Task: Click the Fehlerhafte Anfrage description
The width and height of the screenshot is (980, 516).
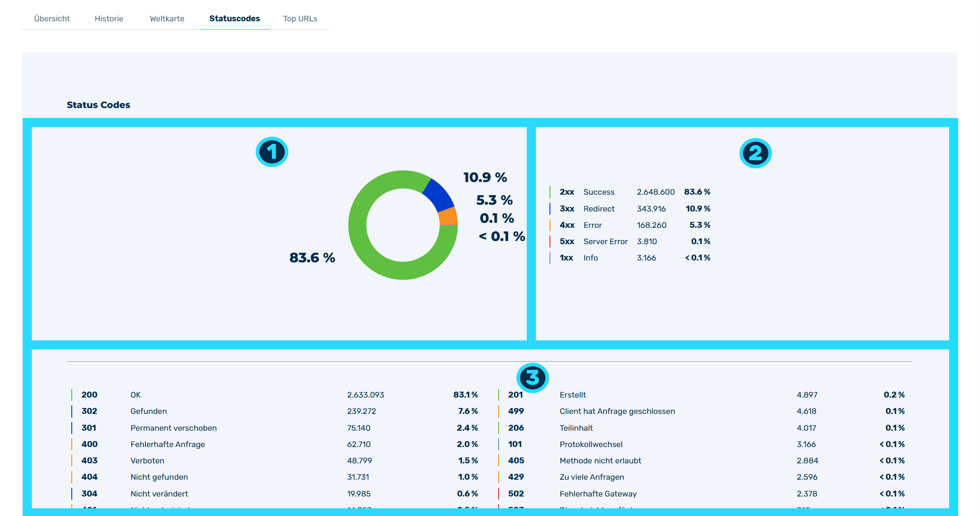Action: point(168,444)
